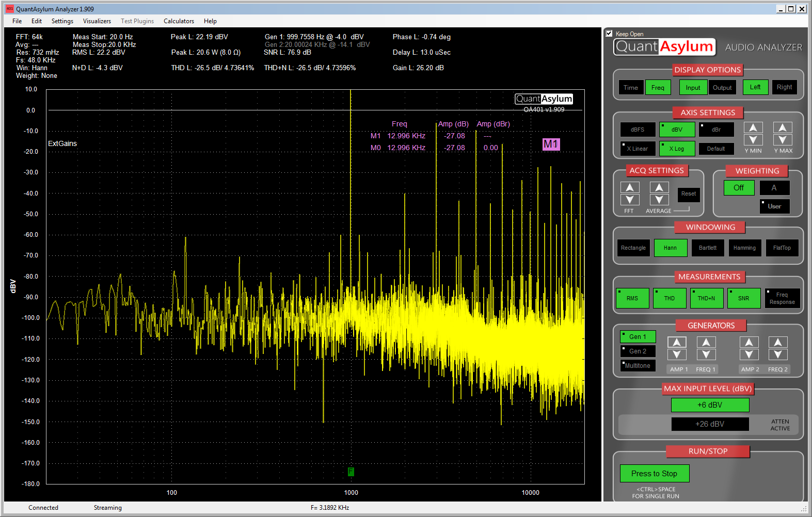The width and height of the screenshot is (812, 517).
Task: Enable the Multitone generator
Action: pos(638,366)
